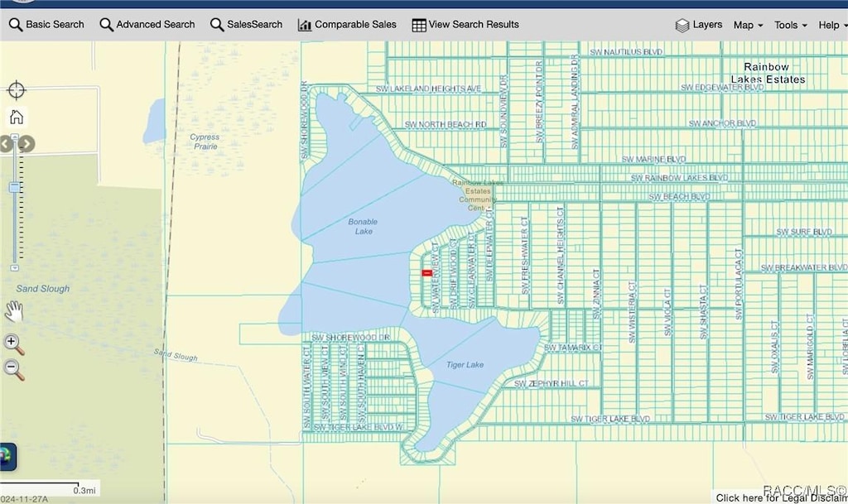
Task: Click SW BEACH BLVD label
Action: [679, 197]
